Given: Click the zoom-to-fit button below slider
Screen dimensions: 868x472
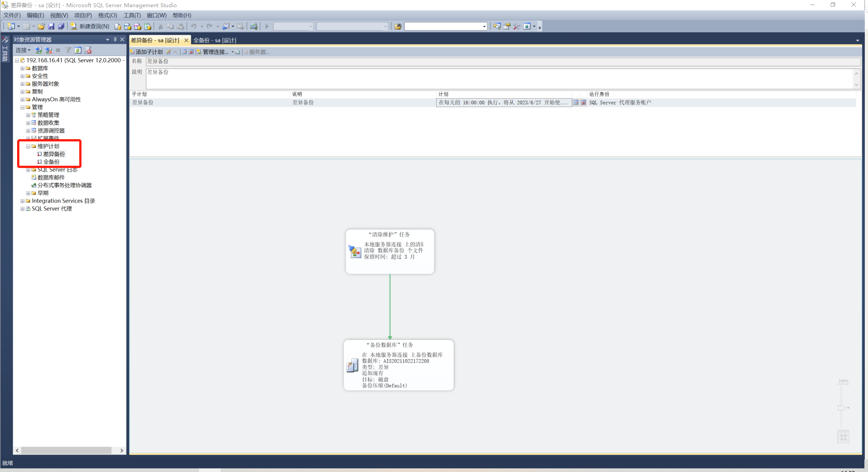Looking at the screenshot, I should click(843, 437).
